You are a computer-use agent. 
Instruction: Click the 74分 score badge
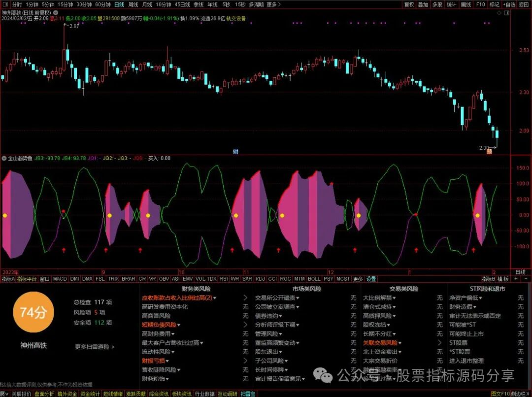pyautogui.click(x=33, y=312)
